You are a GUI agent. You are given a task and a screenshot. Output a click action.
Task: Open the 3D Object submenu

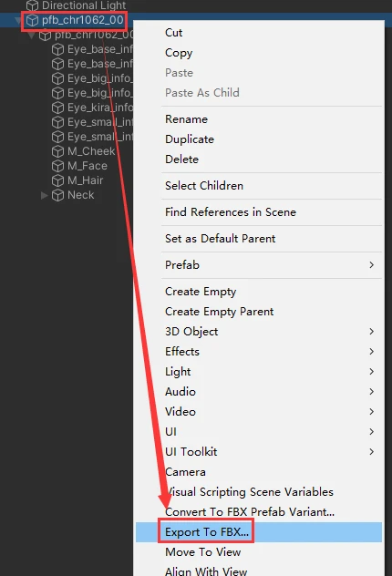point(272,332)
